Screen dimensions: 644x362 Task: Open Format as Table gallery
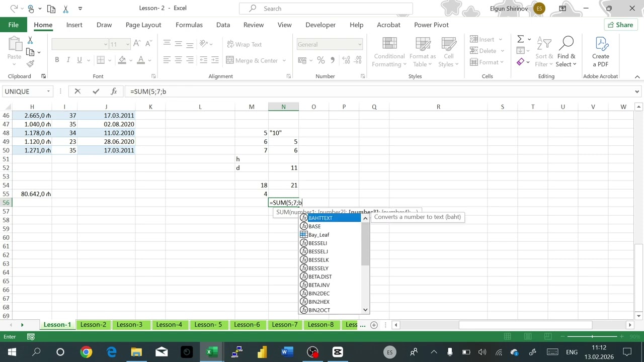tap(423, 52)
